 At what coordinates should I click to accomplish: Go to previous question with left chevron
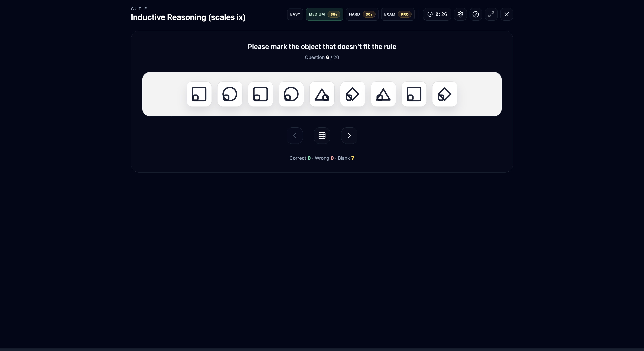pos(295,135)
